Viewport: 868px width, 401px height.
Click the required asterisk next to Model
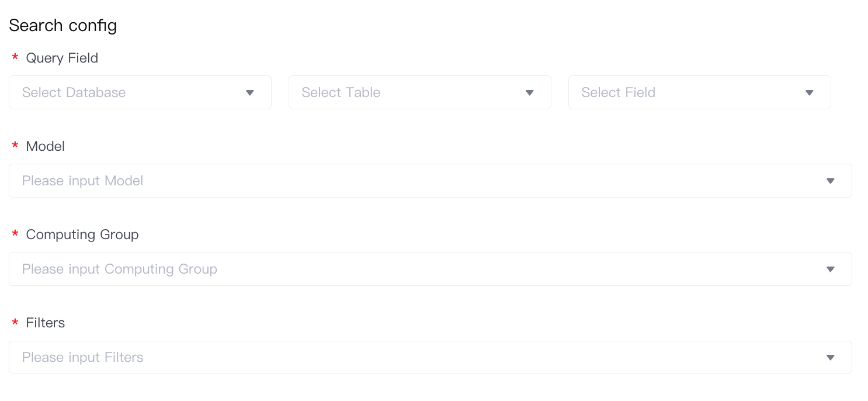15,147
